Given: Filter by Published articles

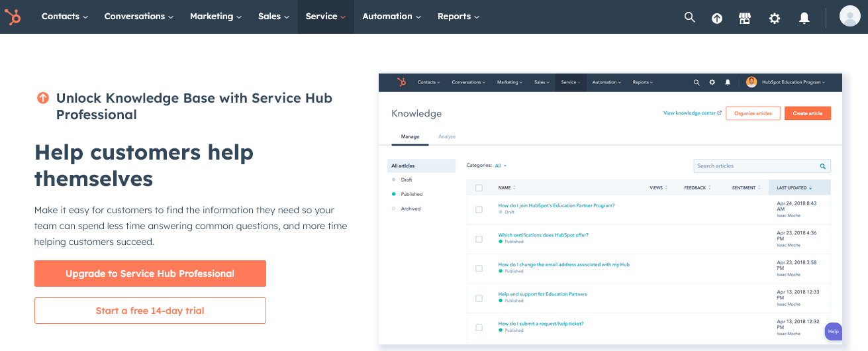Looking at the screenshot, I should pyautogui.click(x=412, y=194).
